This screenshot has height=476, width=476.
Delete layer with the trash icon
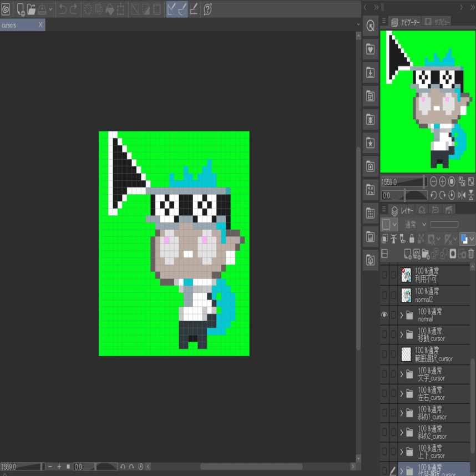[470, 254]
